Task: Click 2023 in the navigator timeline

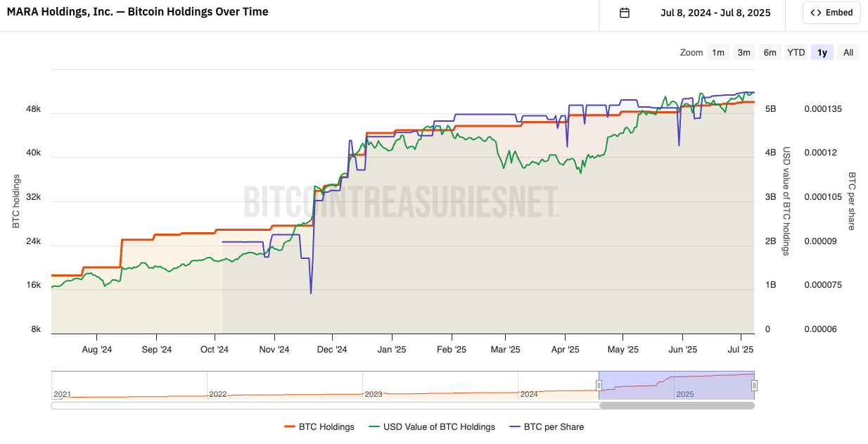Action: click(374, 394)
